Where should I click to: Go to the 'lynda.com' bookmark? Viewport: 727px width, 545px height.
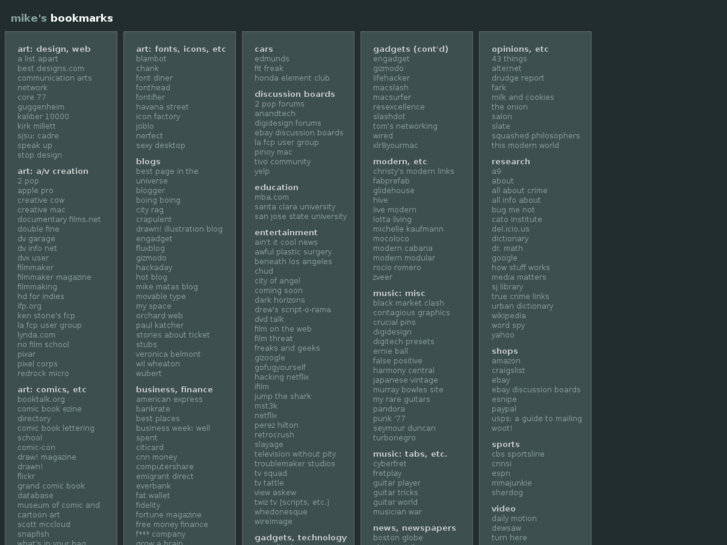pos(35,335)
